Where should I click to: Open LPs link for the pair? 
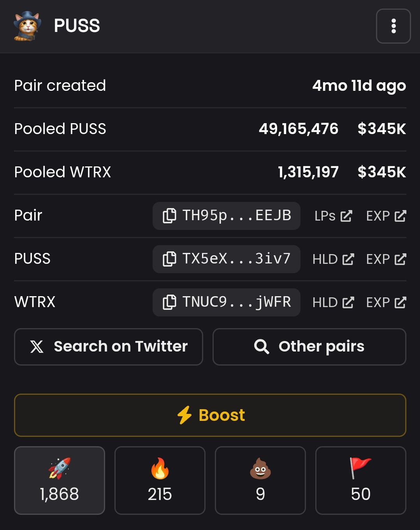(x=333, y=216)
